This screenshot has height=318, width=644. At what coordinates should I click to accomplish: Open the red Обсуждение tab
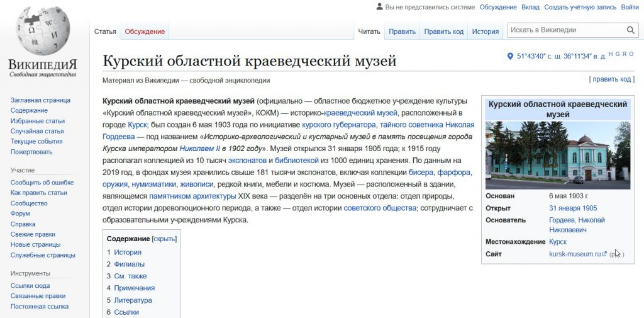pyautogui.click(x=145, y=31)
